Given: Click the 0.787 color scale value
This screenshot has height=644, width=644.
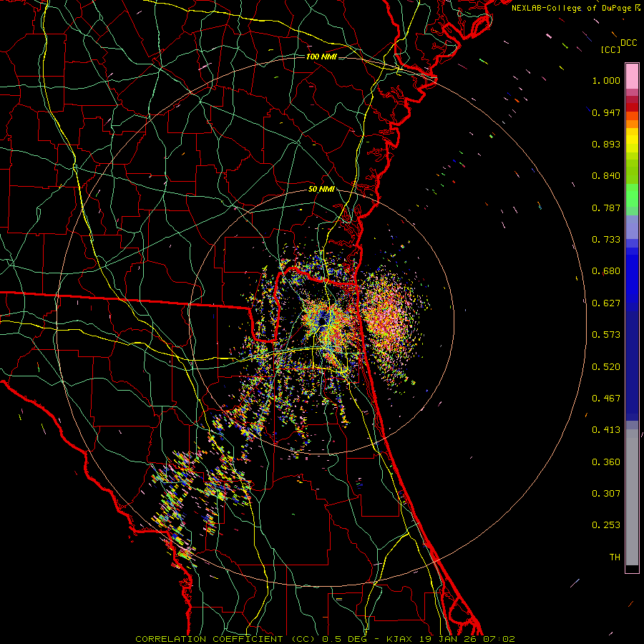Looking at the screenshot, I should [x=606, y=208].
